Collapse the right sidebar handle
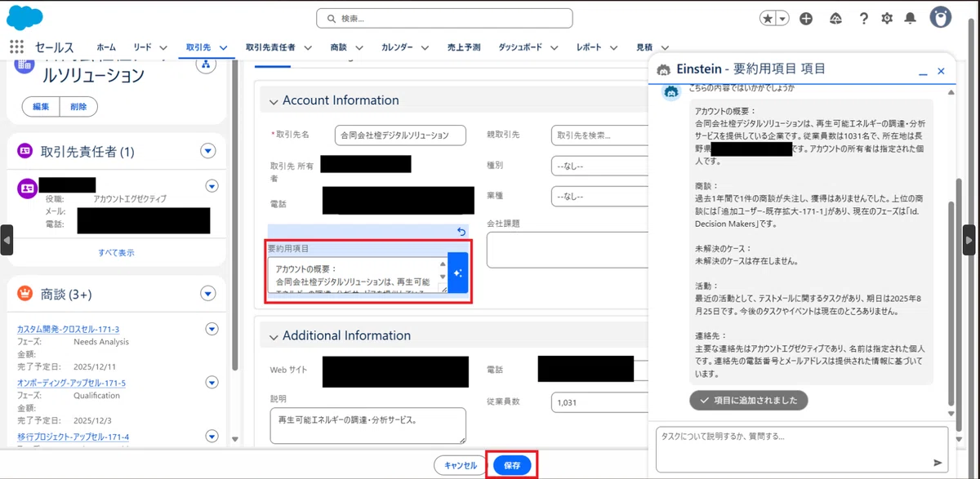This screenshot has height=479, width=980. [x=969, y=240]
